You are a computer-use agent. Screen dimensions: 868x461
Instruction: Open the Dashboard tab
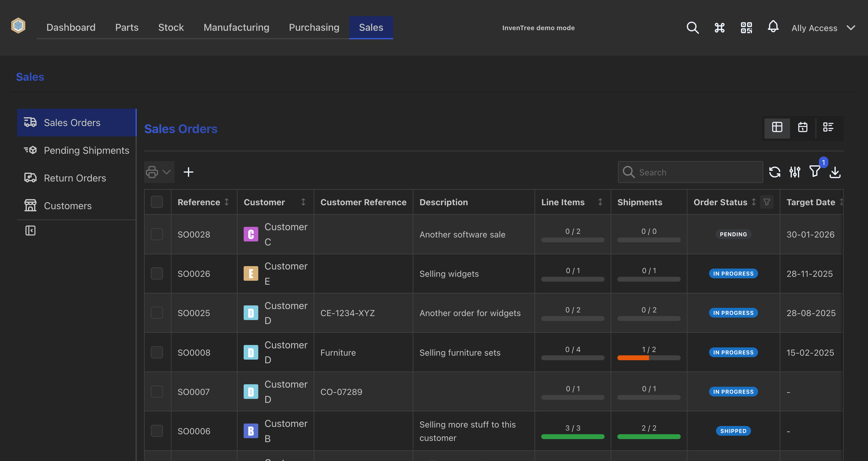(x=71, y=27)
